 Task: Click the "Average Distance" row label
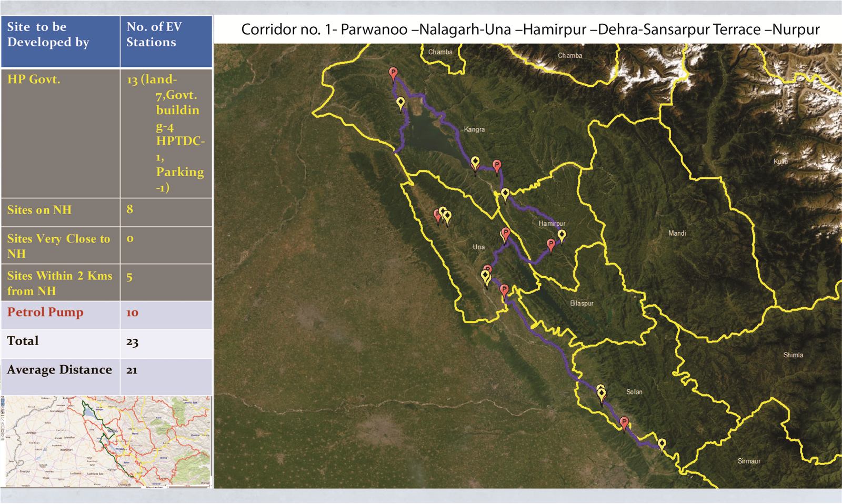point(59,370)
